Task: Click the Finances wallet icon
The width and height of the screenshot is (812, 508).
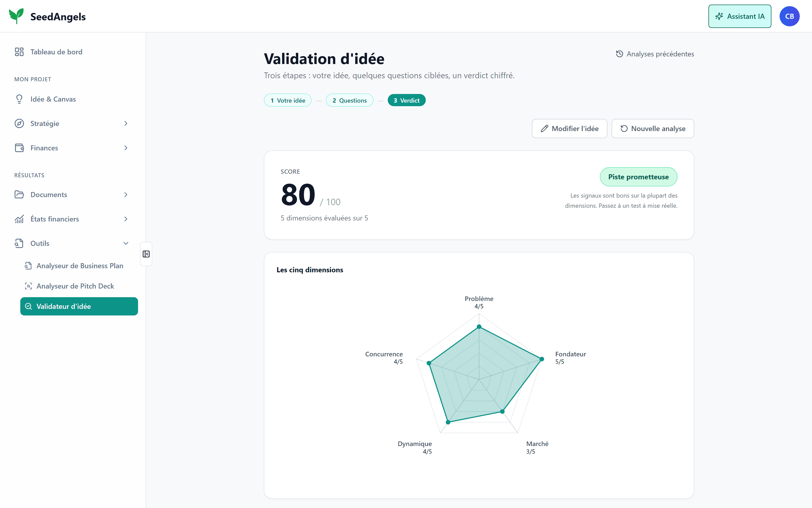Action: point(19,148)
